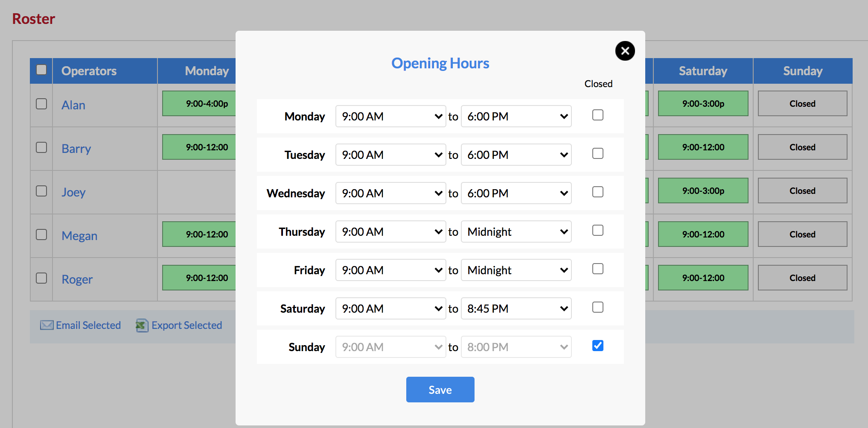Click Alan's Monday 9:00-4:00p shift
The height and width of the screenshot is (428, 868).
(x=199, y=103)
